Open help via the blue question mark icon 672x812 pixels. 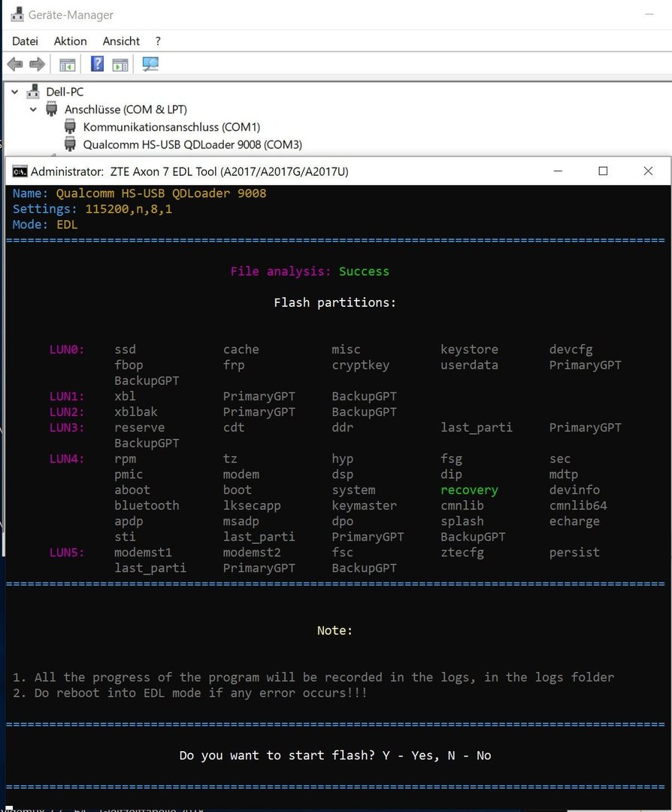97,64
